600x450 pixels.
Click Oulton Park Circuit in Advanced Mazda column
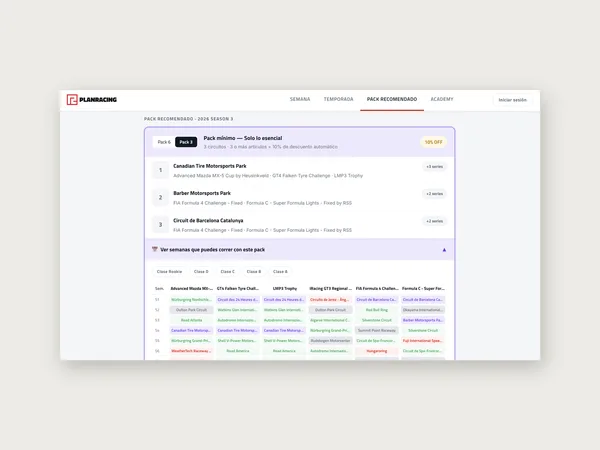(191, 310)
